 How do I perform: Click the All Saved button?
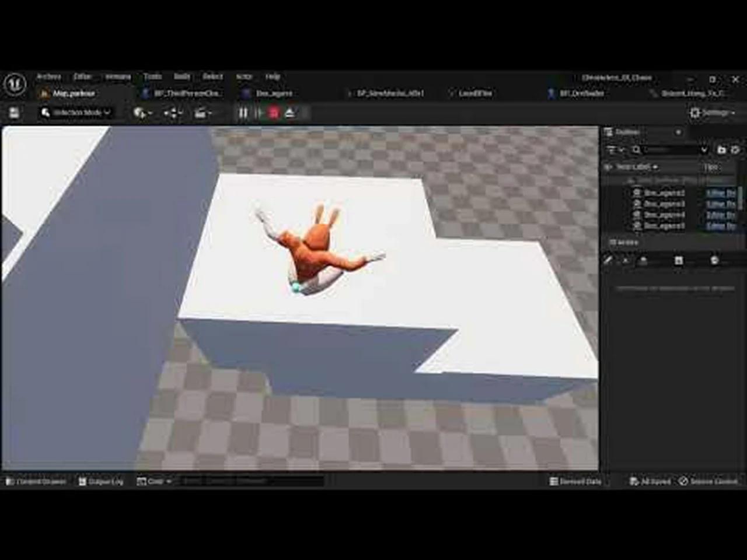coord(650,481)
